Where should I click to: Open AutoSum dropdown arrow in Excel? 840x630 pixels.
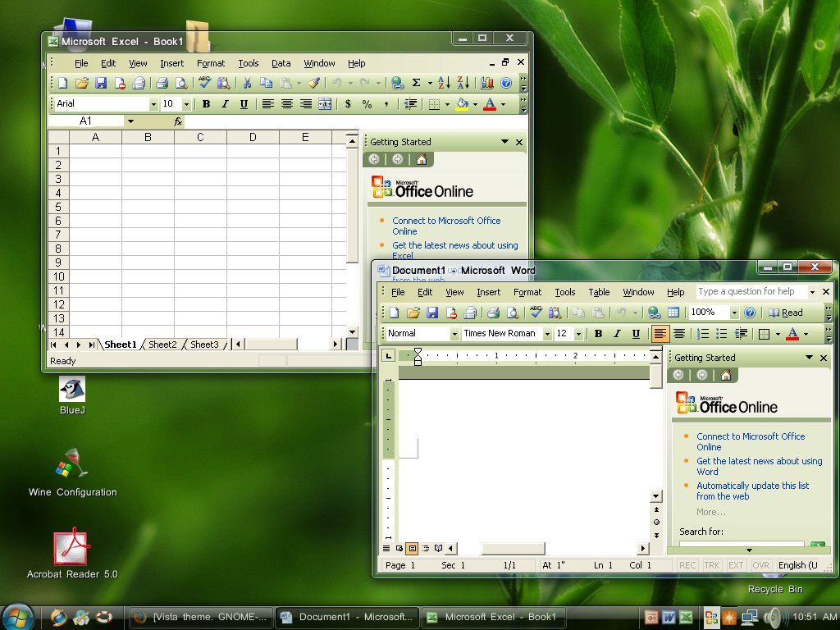430,83
